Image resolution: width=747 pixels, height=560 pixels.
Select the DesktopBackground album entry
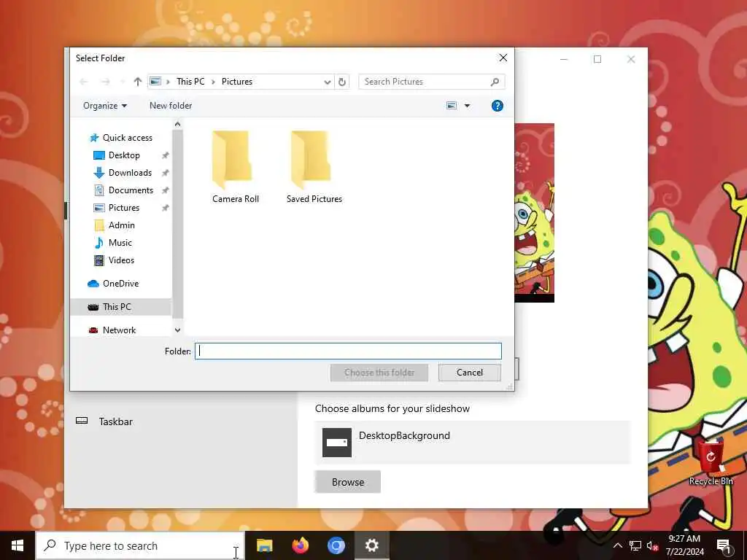click(x=473, y=443)
